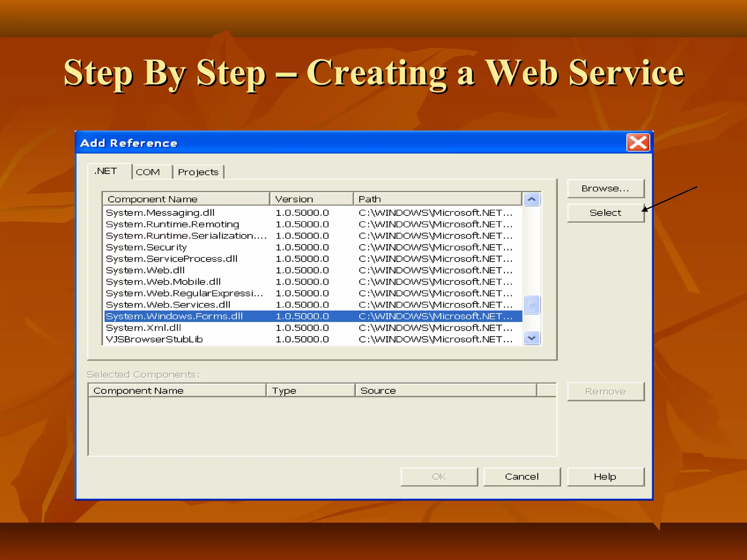747x560 pixels.
Task: Select the System.Xml.dll row
Action: [313, 328]
